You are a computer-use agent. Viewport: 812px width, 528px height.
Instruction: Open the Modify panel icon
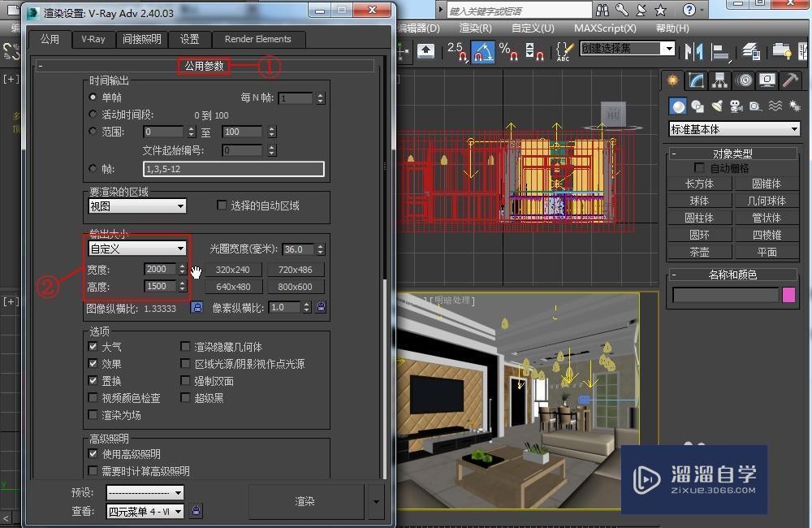point(695,81)
